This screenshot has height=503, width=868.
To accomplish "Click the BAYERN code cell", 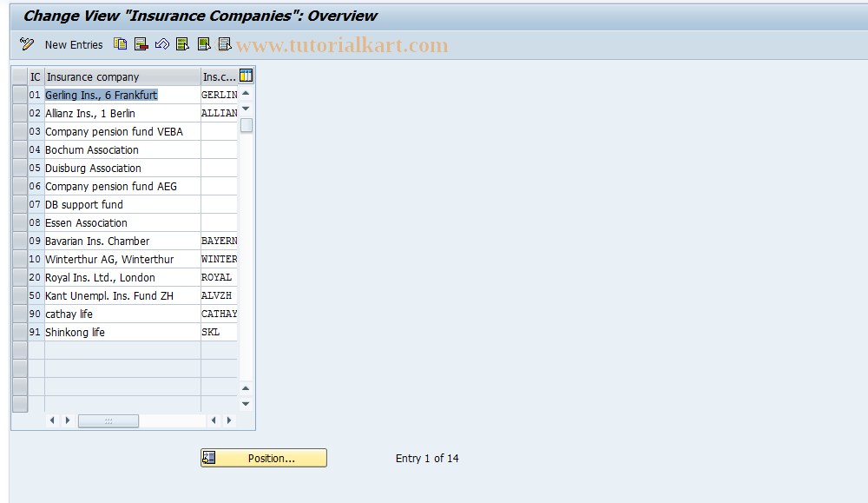I will [x=220, y=241].
